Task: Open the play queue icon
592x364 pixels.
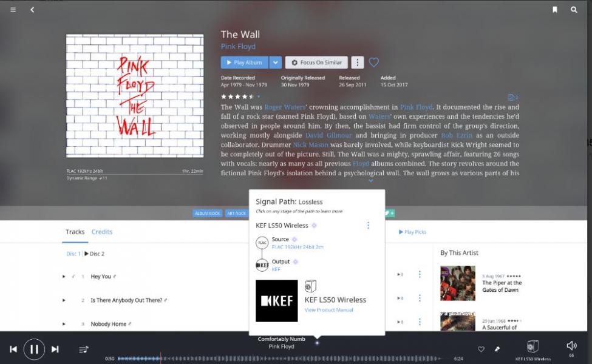Action: pos(84,349)
